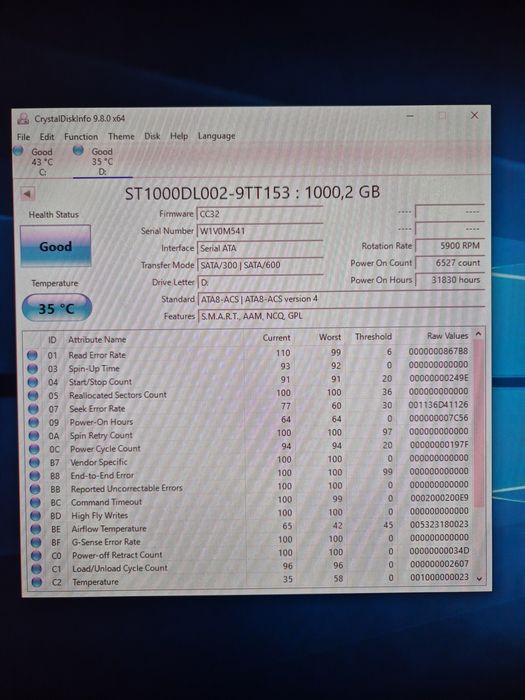Click status icon for Airflow Temperature
This screenshot has width=525, height=700.
click(x=36, y=529)
